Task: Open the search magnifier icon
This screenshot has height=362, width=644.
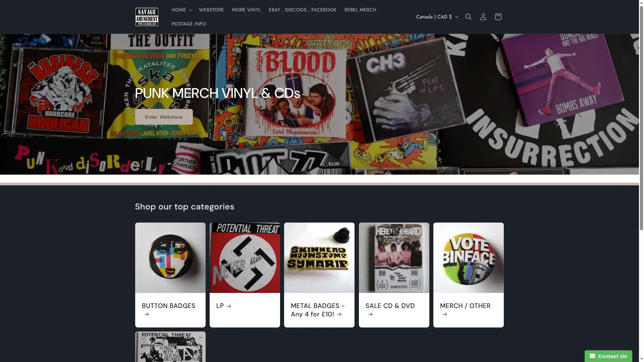Action: 468,17
